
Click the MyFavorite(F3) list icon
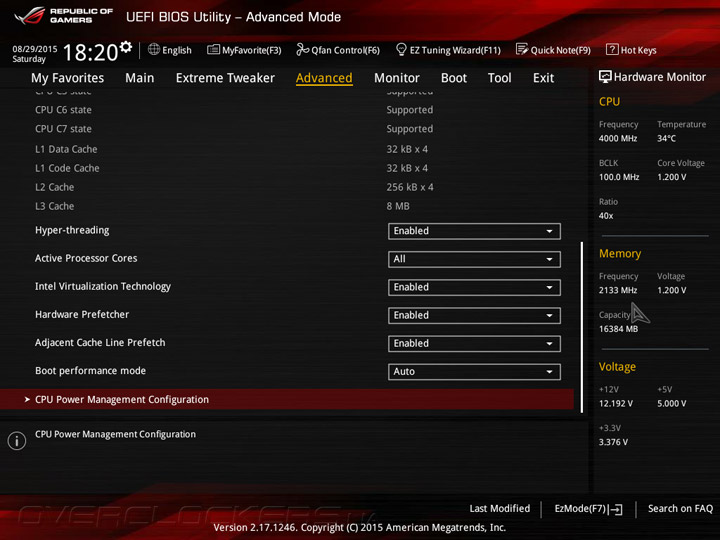[x=213, y=50]
